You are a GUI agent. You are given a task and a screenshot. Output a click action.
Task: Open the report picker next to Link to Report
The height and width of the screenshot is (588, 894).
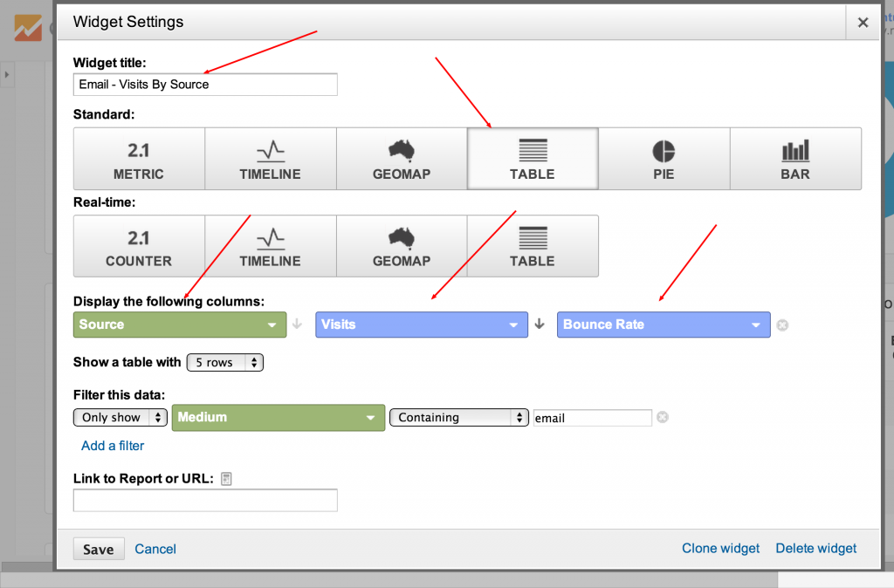(225, 478)
